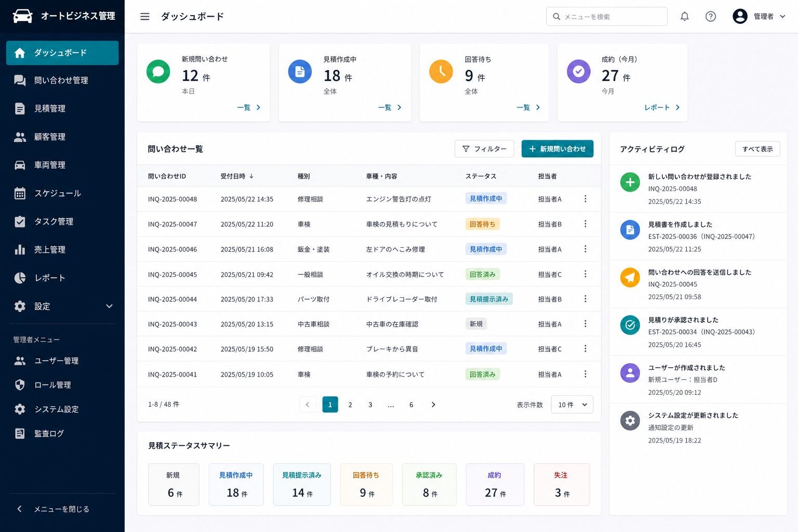This screenshot has height=532, width=798.
Task: Click the スケジュール calendar icon
Action: 20,193
